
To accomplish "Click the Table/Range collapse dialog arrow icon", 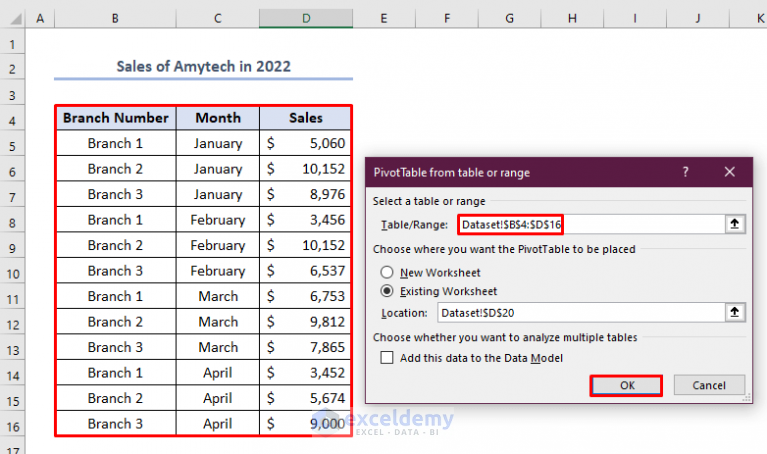I will click(735, 224).
